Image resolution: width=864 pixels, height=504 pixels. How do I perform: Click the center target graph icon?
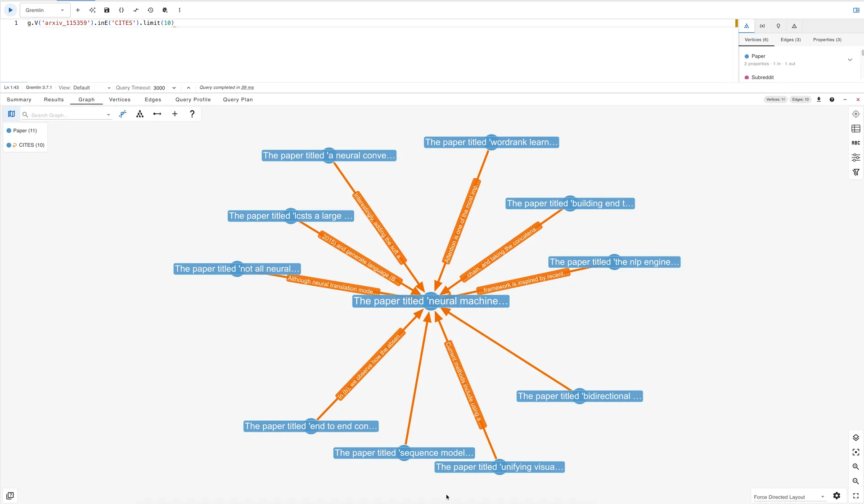(x=856, y=114)
